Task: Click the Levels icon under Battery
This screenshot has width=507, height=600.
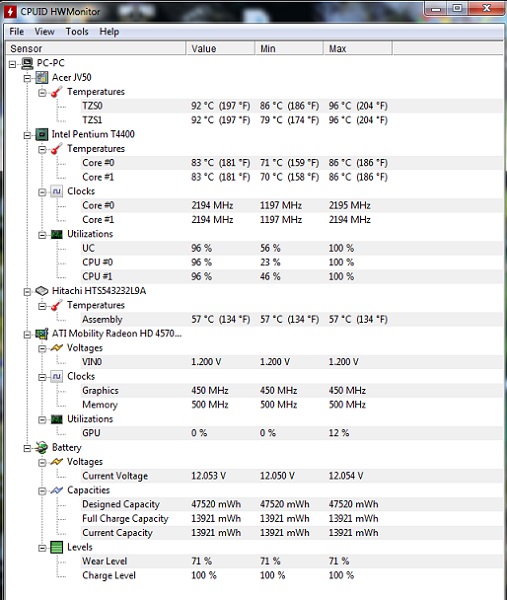Action: [57, 547]
